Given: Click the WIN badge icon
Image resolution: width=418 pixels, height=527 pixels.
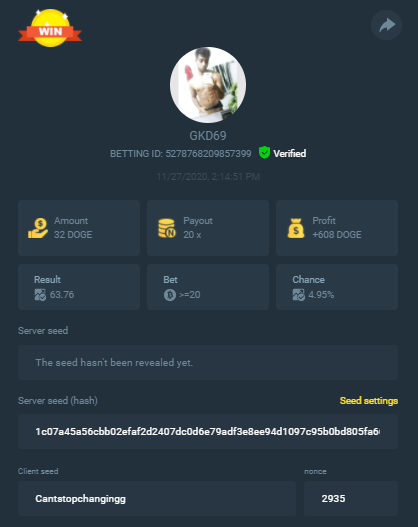Looking at the screenshot, I should point(50,28).
